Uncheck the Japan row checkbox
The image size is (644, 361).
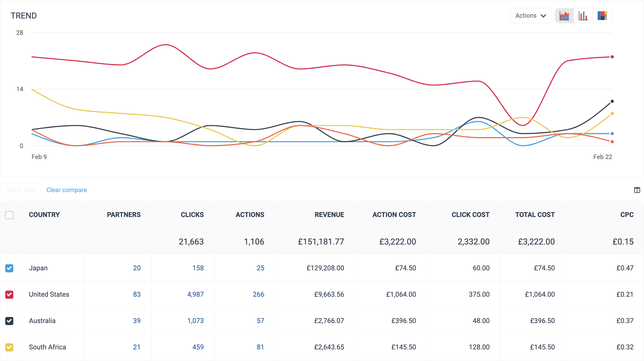(9, 268)
